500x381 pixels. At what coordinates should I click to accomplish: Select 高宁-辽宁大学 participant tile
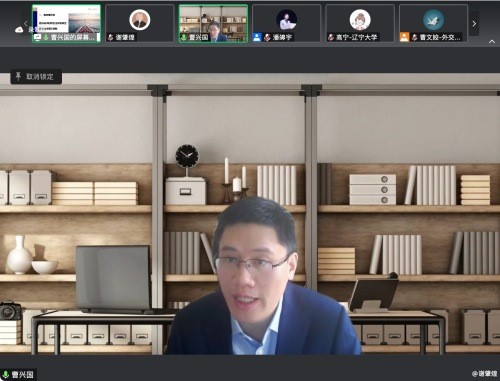[x=360, y=23]
